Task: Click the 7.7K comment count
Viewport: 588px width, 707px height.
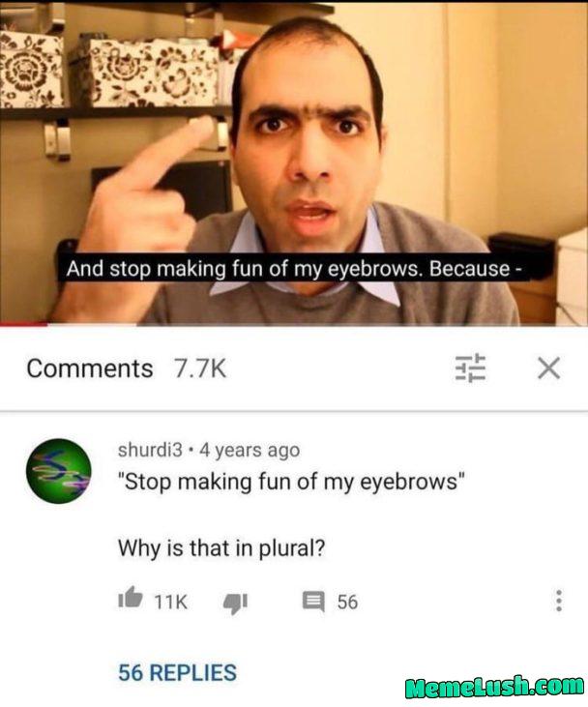Action: click(x=200, y=368)
